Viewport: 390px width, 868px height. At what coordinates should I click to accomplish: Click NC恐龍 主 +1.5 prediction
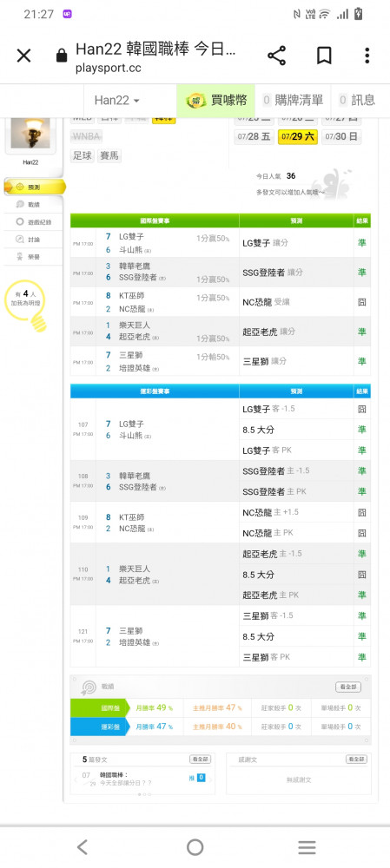click(x=270, y=512)
